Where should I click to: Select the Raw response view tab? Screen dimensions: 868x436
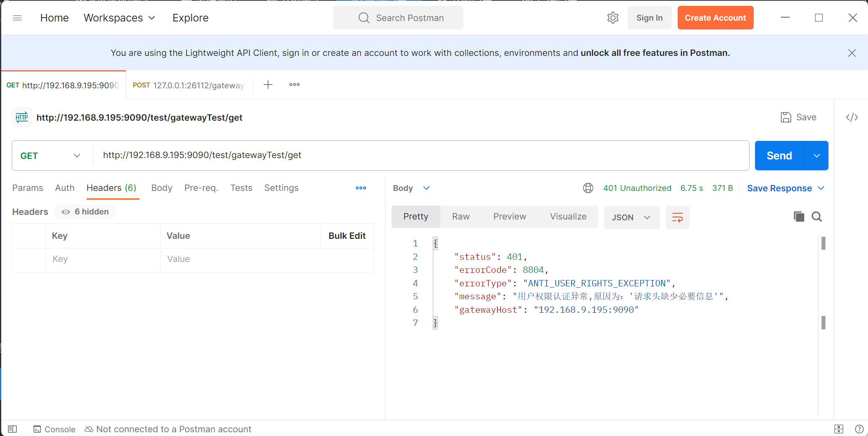click(x=460, y=217)
